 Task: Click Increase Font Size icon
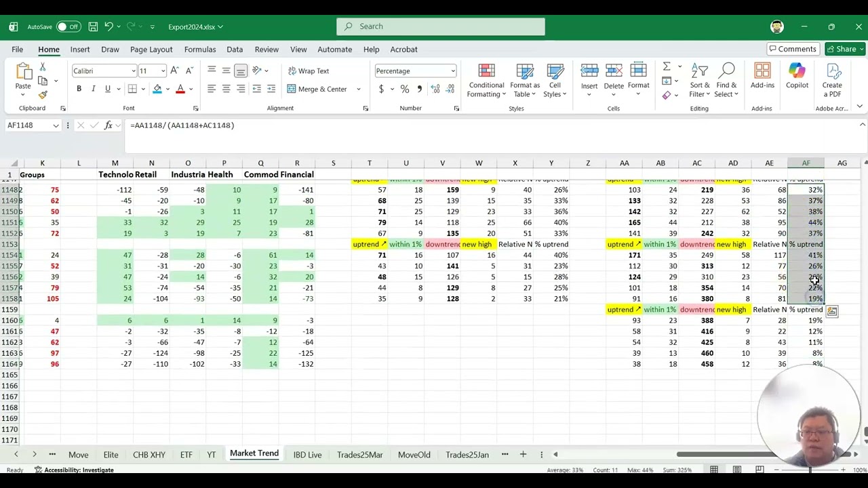(x=175, y=70)
